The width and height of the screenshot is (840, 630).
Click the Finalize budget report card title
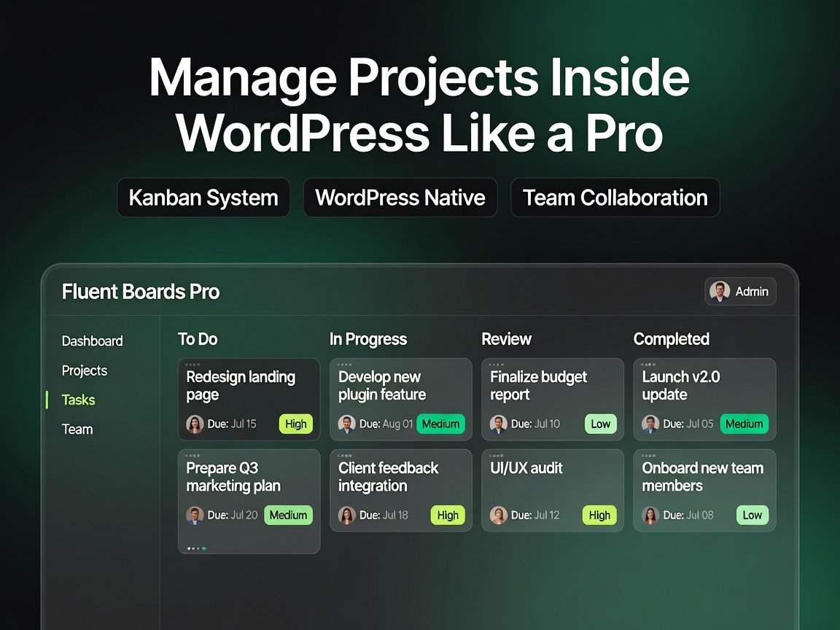538,386
